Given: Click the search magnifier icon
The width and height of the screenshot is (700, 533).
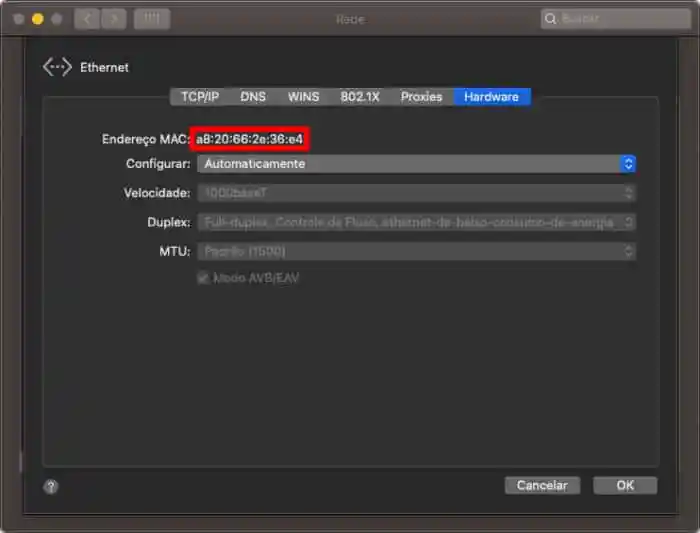Looking at the screenshot, I should click(x=550, y=19).
